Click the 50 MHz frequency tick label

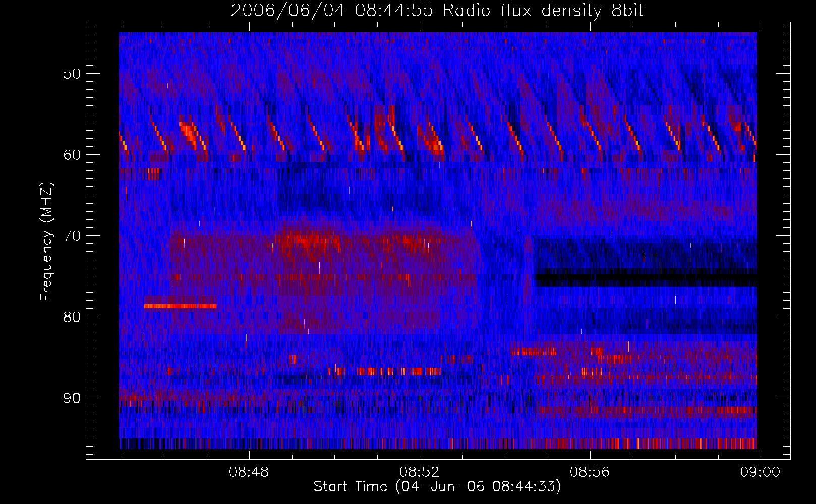72,74
